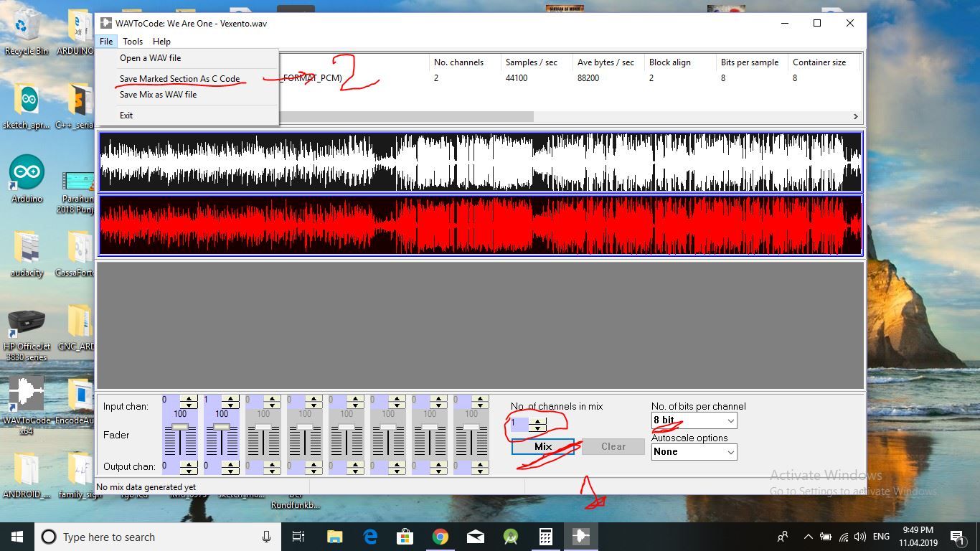The height and width of the screenshot is (551, 980).
Task: Open Google Chrome from the taskbar
Action: [440, 536]
